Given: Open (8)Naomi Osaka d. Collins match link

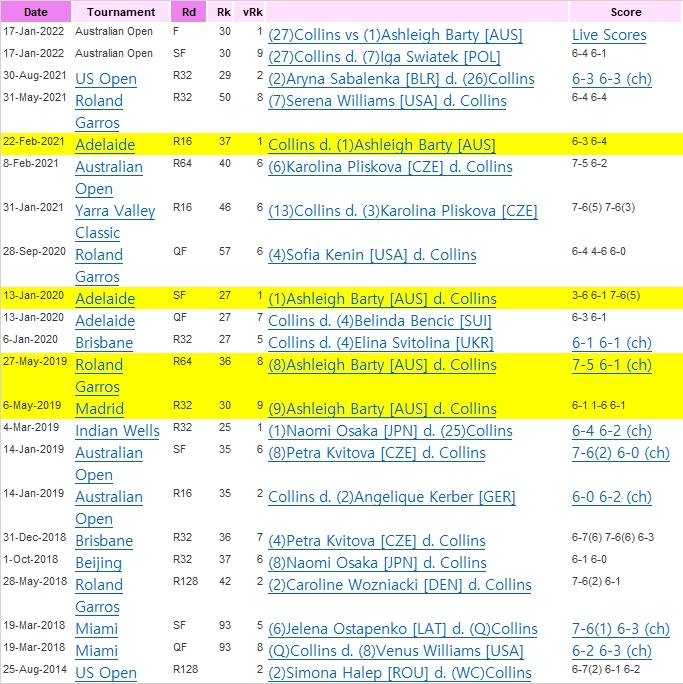Looking at the screenshot, I should tap(377, 563).
